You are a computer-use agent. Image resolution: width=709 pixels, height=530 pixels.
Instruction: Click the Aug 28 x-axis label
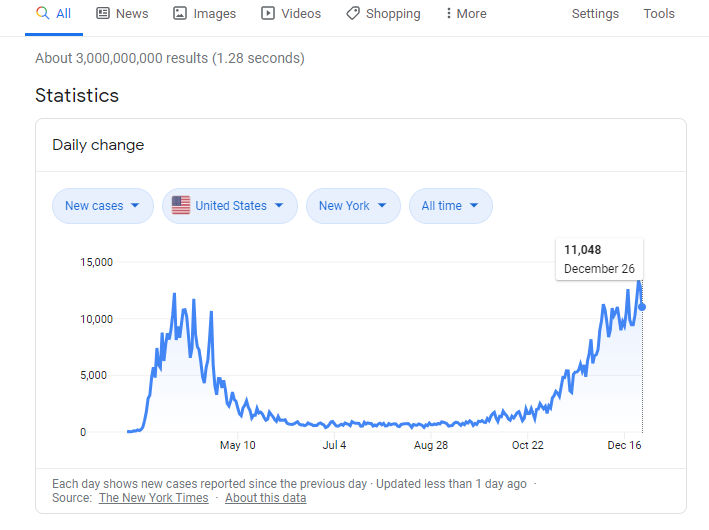click(430, 445)
